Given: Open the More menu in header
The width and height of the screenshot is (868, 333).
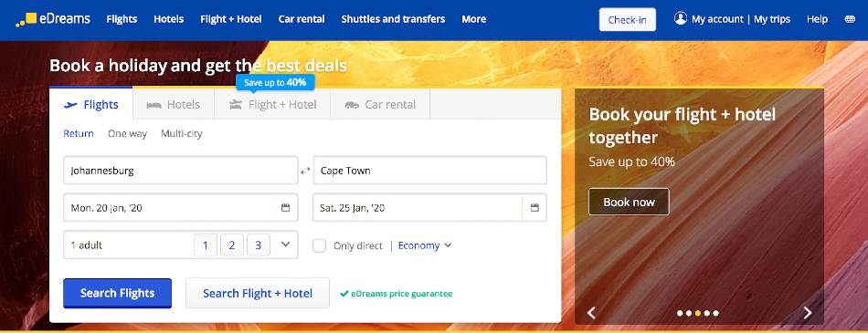Looking at the screenshot, I should tap(474, 19).
